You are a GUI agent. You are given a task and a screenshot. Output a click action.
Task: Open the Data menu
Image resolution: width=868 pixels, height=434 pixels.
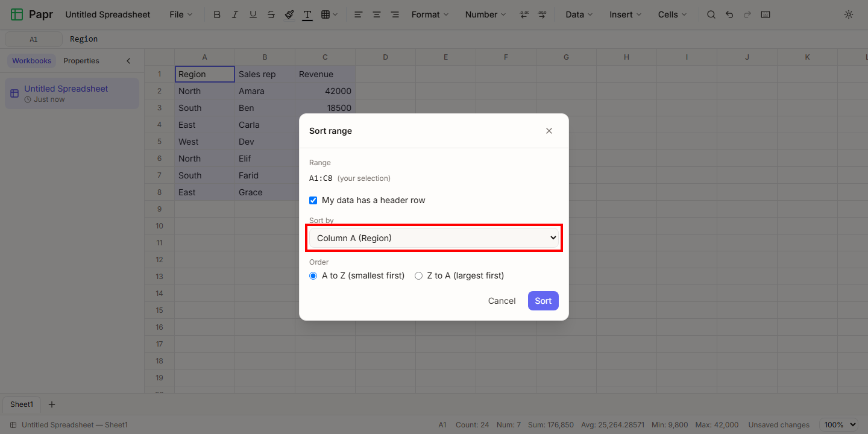coord(579,14)
